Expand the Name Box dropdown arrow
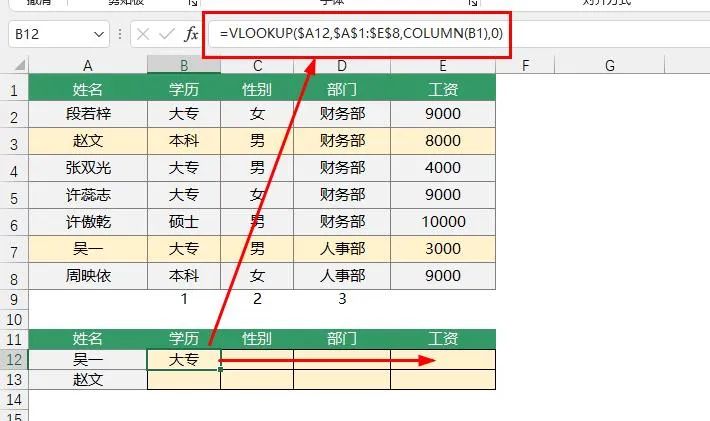Screen dimensions: 710x421 tap(99, 34)
